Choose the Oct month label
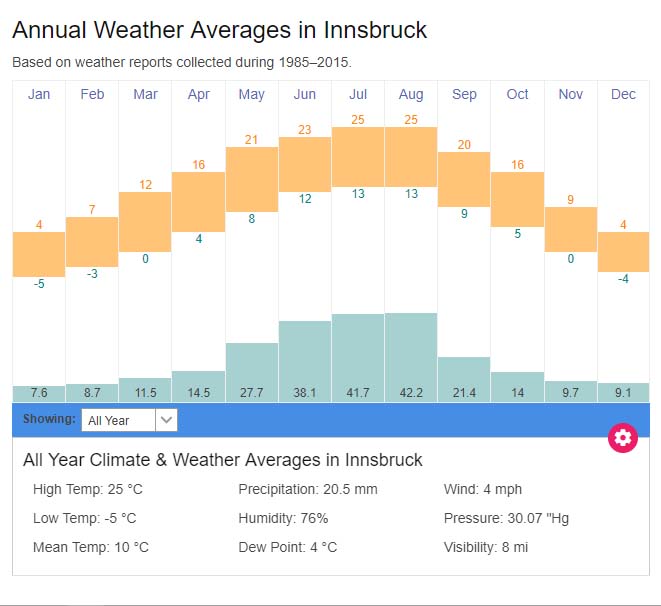The image size is (661, 606). click(517, 94)
